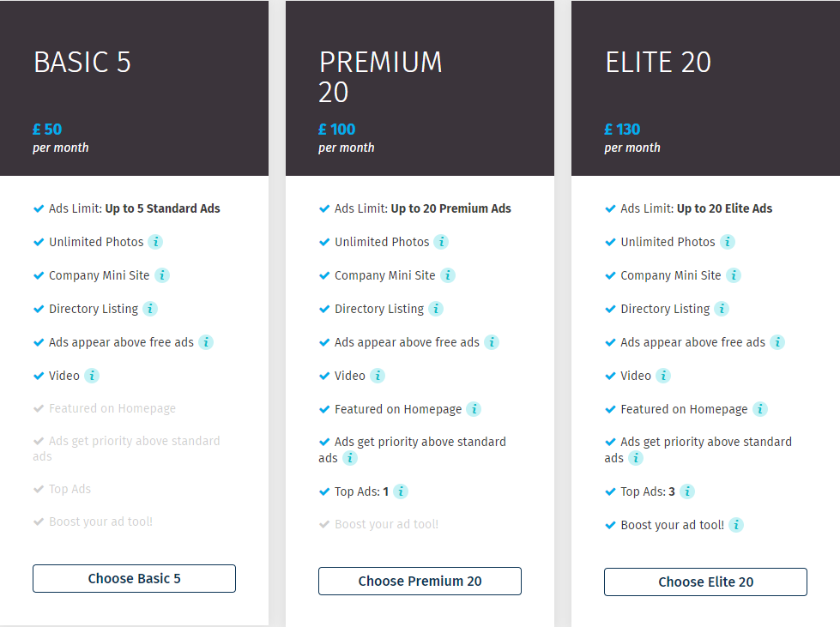Show info for Elite 20 Unlimited Photos
The width and height of the screenshot is (840, 627).
[728, 242]
